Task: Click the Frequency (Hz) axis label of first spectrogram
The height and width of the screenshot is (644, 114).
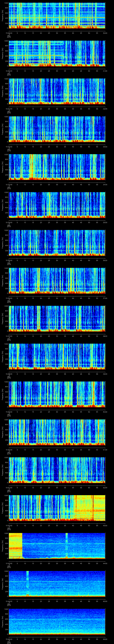Action: 3,16
